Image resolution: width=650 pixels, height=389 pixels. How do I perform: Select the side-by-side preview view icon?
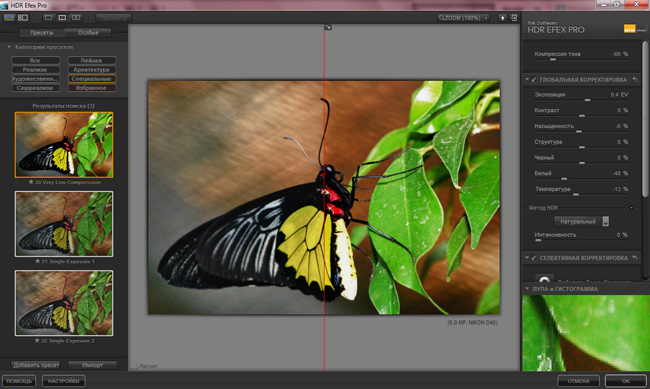76,17
